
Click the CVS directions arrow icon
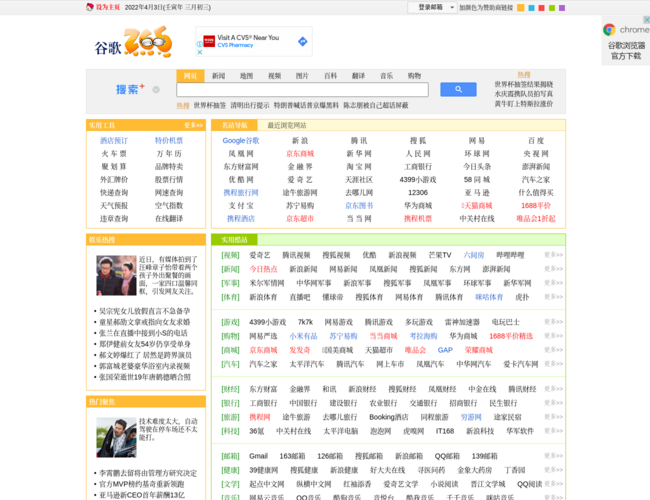(303, 41)
